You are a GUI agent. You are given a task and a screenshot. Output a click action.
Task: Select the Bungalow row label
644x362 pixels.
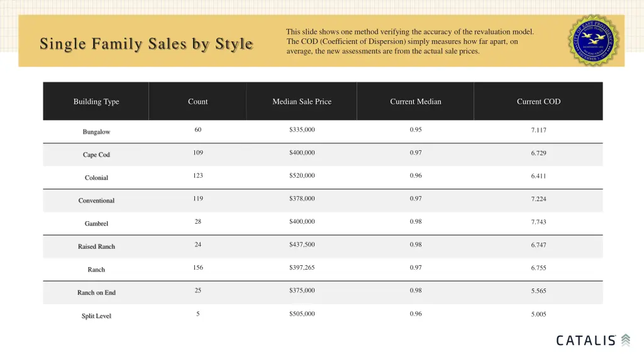[96, 132]
